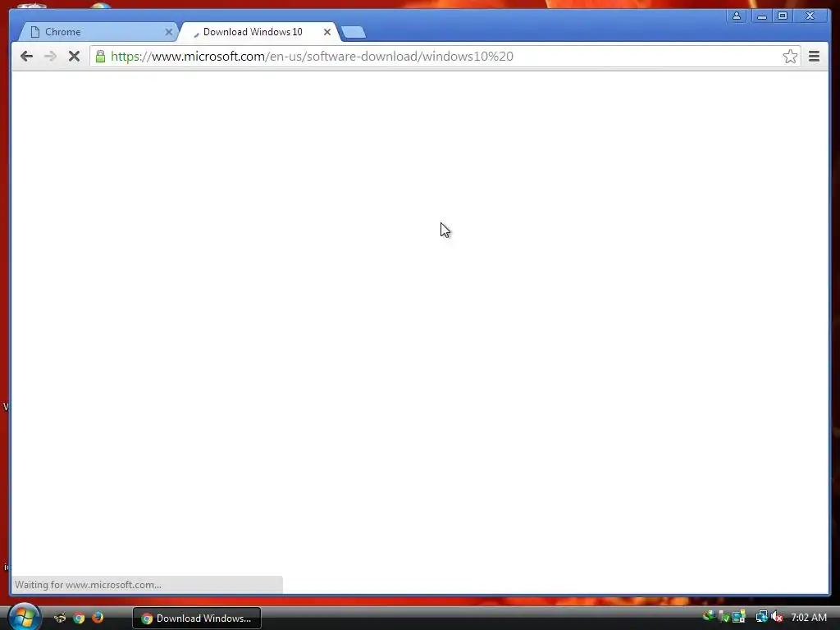Click the 7:02 AM clock
840x630 pixels.
809,618
